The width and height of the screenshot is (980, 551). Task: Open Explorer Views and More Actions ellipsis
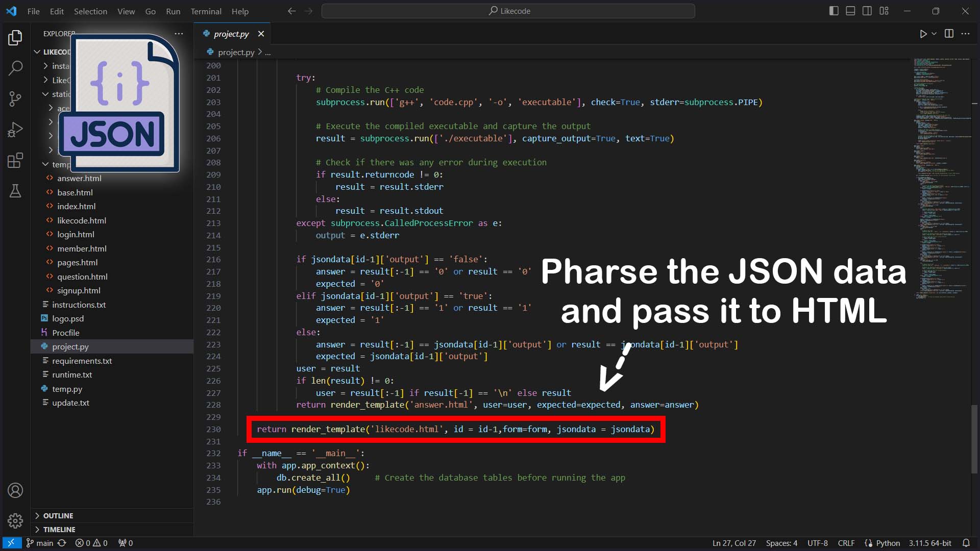(x=179, y=34)
